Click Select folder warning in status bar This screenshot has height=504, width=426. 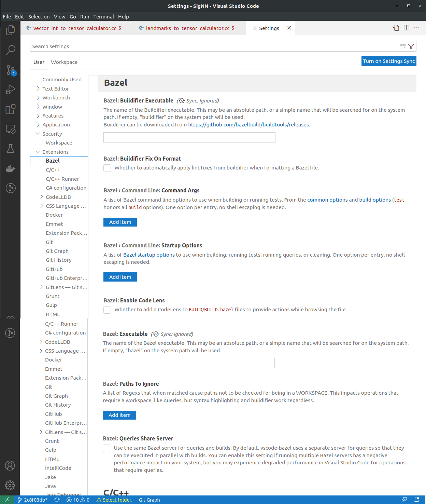pos(114,500)
